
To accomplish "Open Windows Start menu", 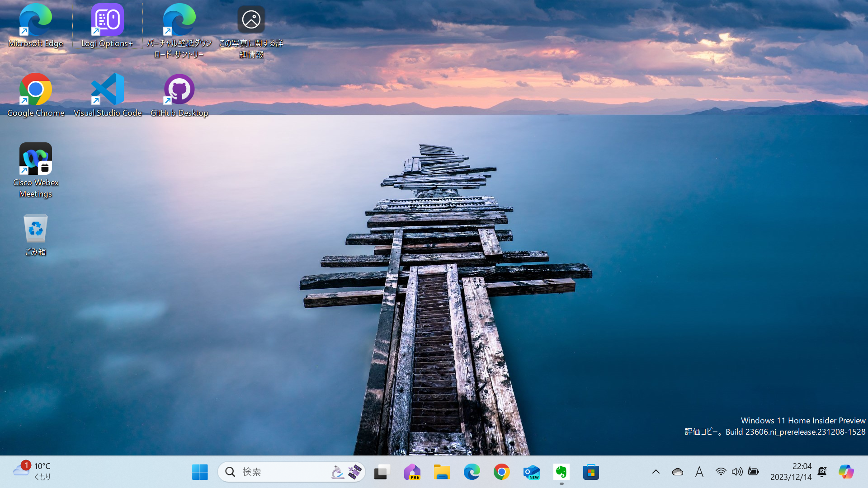I will tap(201, 471).
